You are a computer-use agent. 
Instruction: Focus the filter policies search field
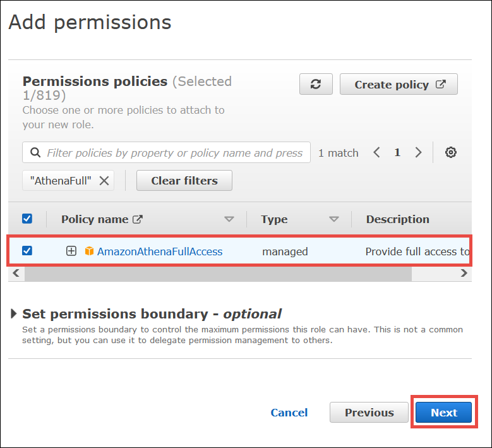(x=174, y=153)
